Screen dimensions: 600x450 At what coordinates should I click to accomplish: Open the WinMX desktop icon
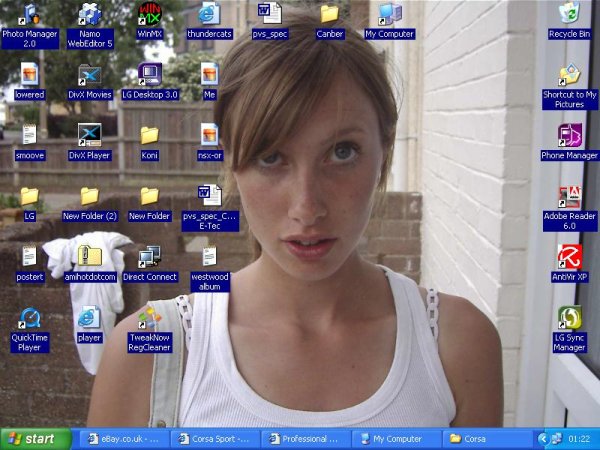coord(149,15)
